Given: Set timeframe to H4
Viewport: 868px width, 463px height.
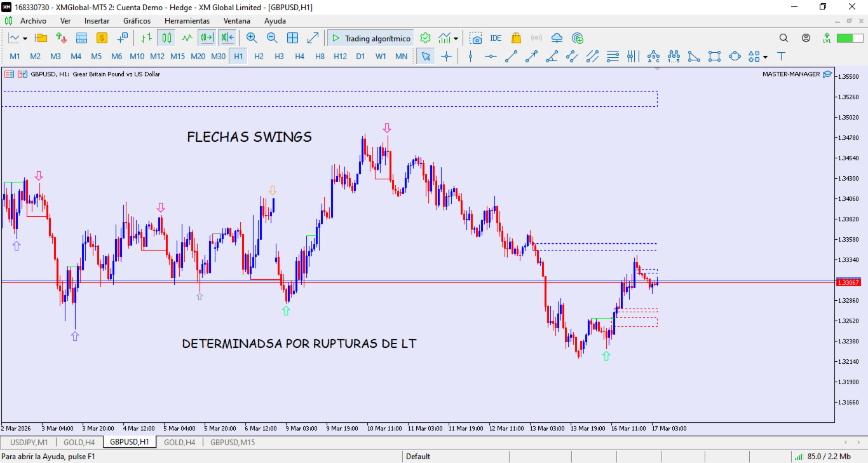Looking at the screenshot, I should coord(300,57).
